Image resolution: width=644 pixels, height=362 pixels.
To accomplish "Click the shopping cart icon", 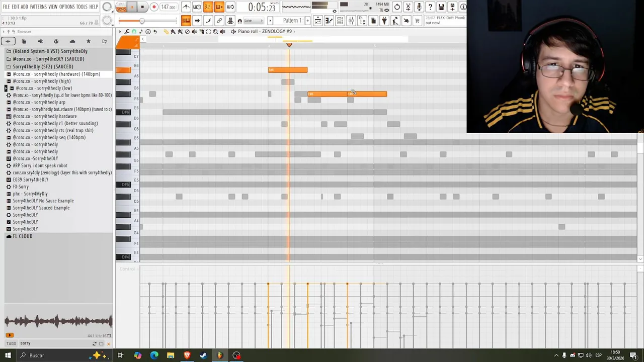I will [x=417, y=21].
